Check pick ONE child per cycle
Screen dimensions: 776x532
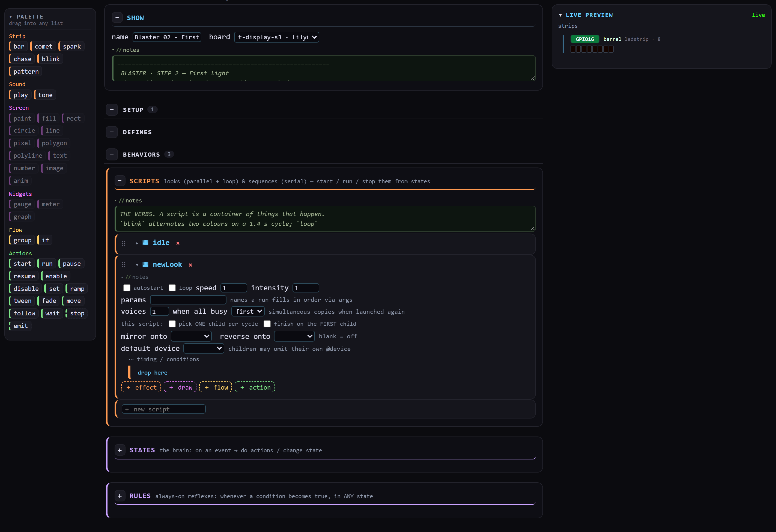click(x=172, y=324)
